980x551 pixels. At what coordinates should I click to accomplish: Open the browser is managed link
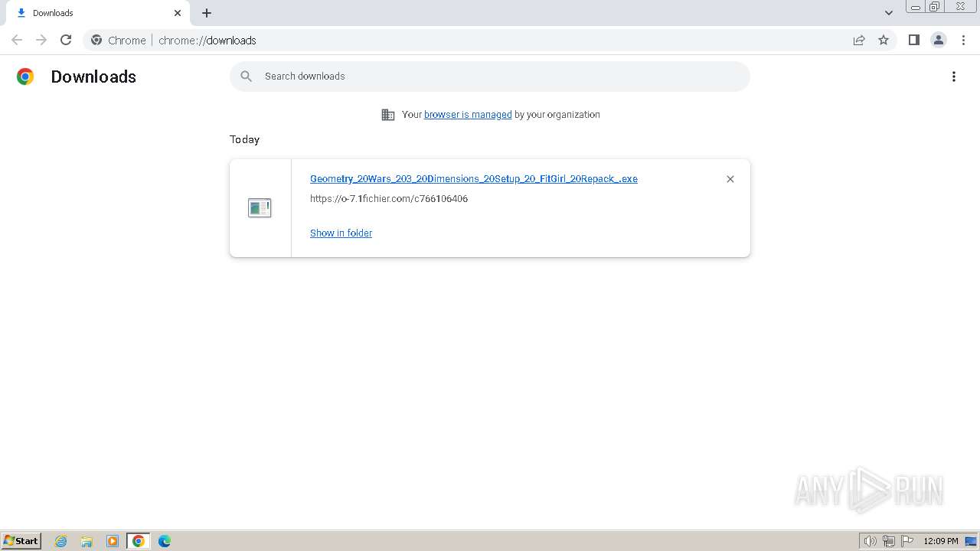point(468,114)
